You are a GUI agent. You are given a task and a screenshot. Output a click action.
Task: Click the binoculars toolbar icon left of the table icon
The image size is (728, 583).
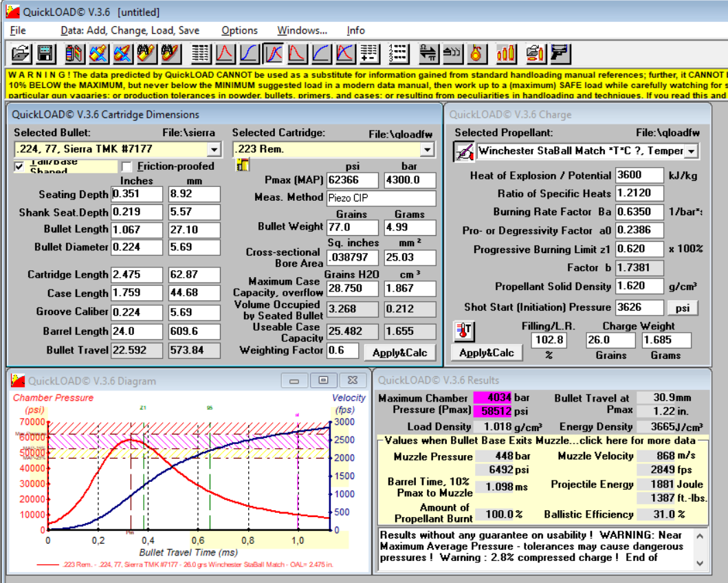pyautogui.click(x=171, y=54)
